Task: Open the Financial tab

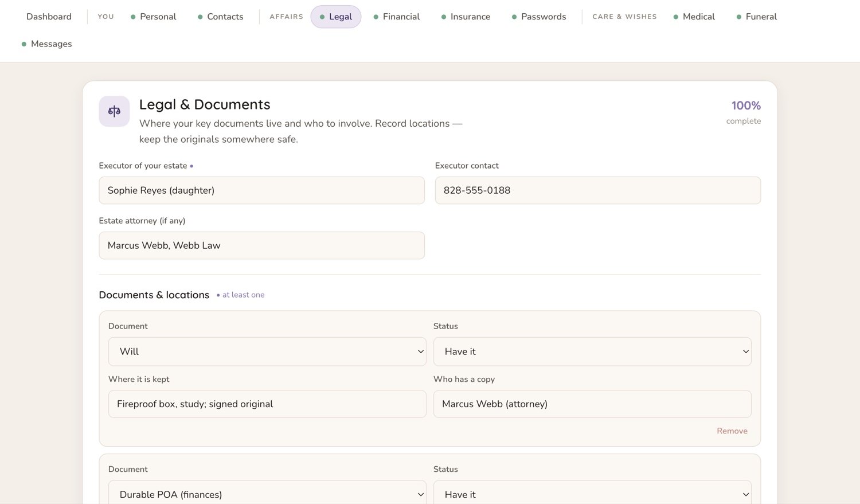Action: click(x=397, y=17)
